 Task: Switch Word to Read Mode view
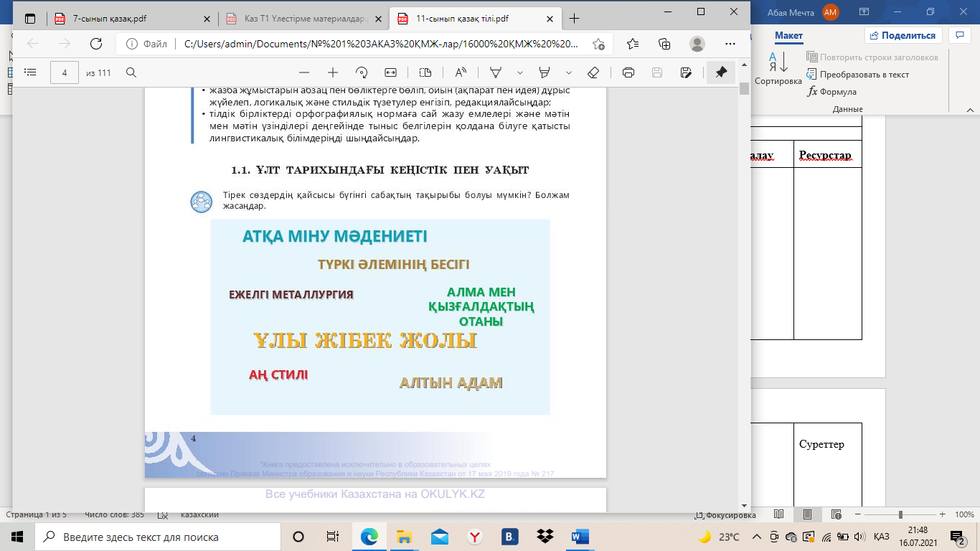779,515
